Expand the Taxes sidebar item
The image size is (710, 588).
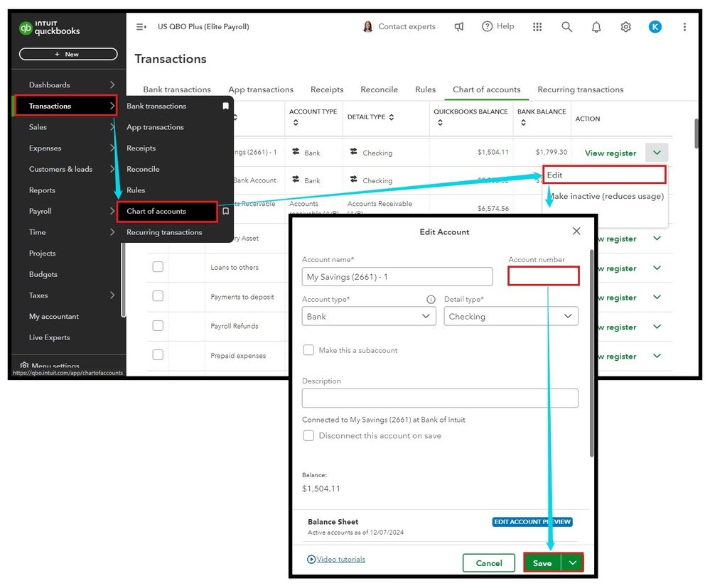pos(112,295)
